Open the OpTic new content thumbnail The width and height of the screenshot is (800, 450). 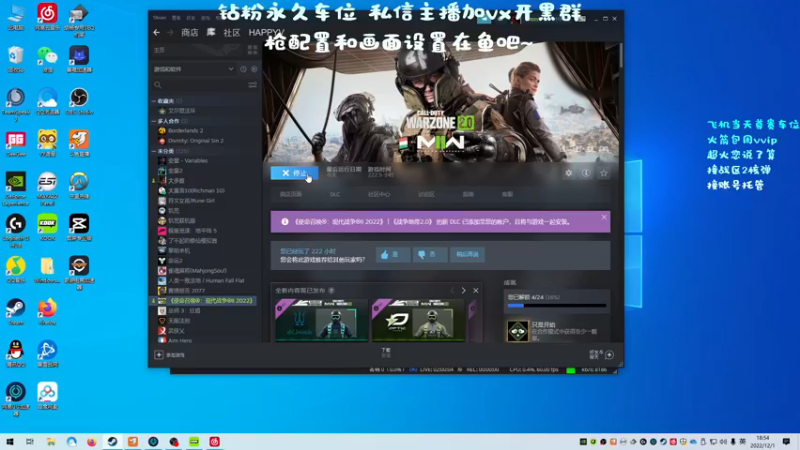point(418,320)
